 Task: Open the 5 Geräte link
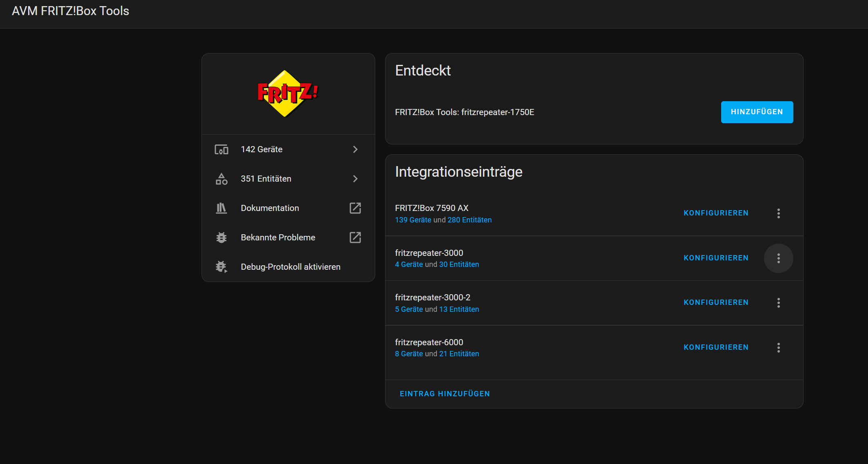(409, 309)
